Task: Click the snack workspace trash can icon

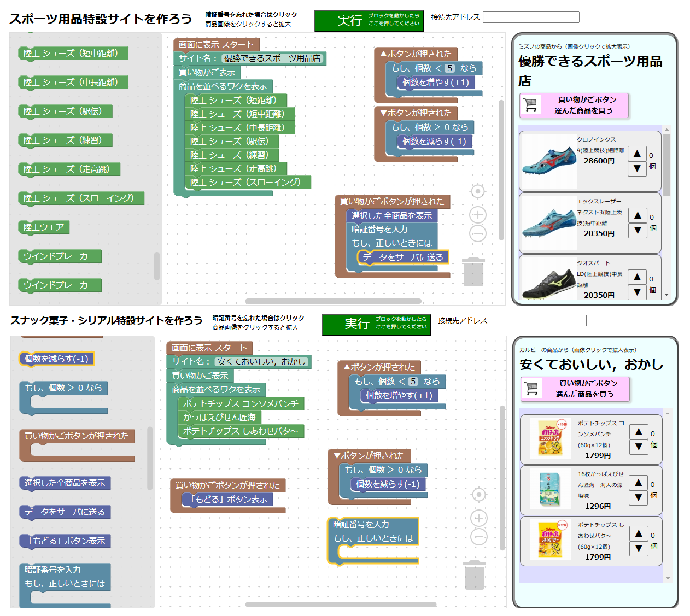Action: click(x=475, y=575)
